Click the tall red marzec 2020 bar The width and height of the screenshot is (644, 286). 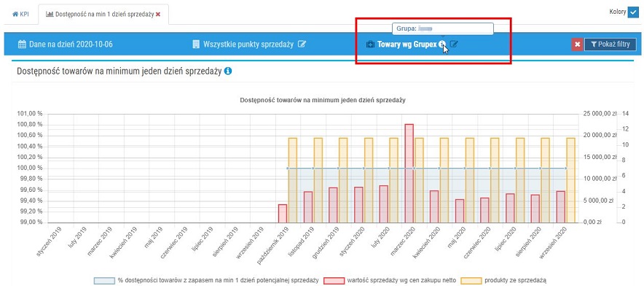409,173
